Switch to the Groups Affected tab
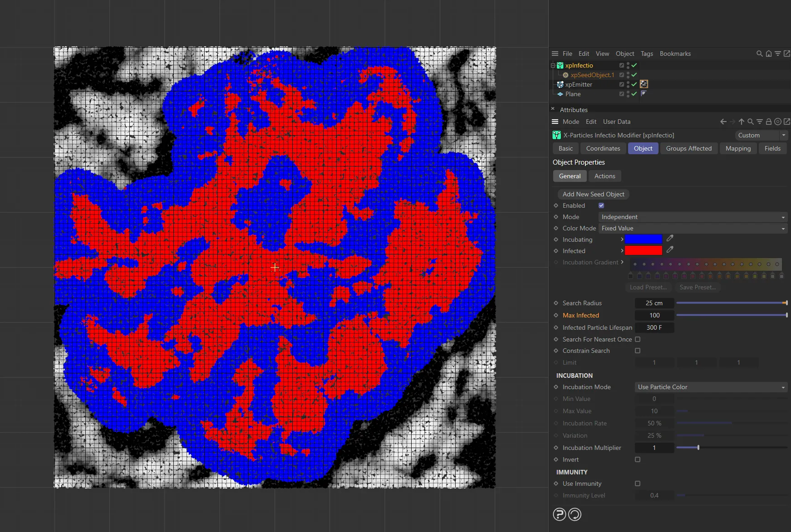791x532 pixels. click(688, 148)
